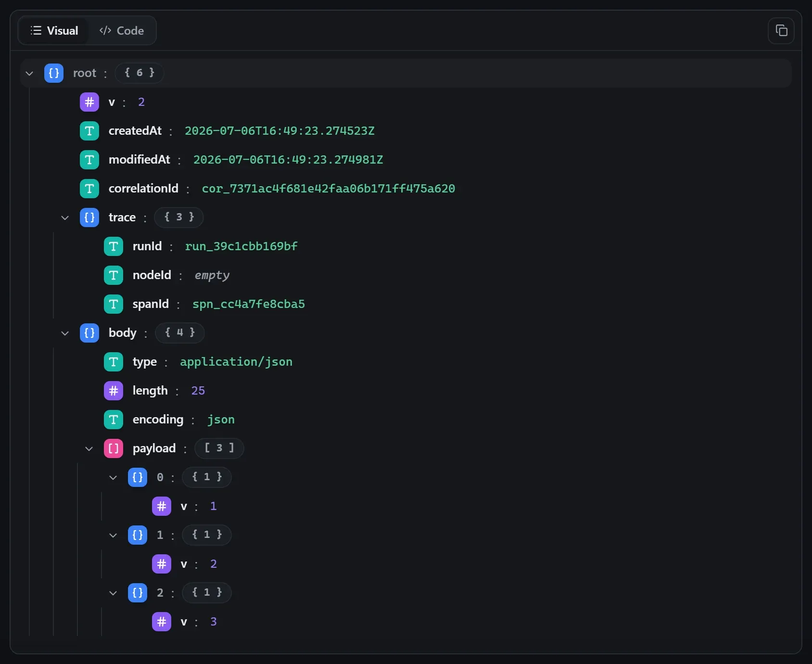Click the object icon of payload item 1
Screen dimensions: 812x664
click(138, 535)
